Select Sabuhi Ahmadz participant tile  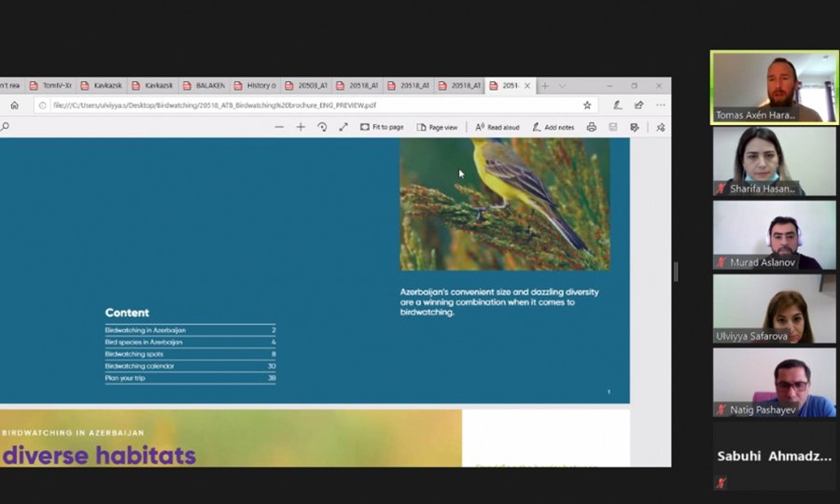point(774,456)
